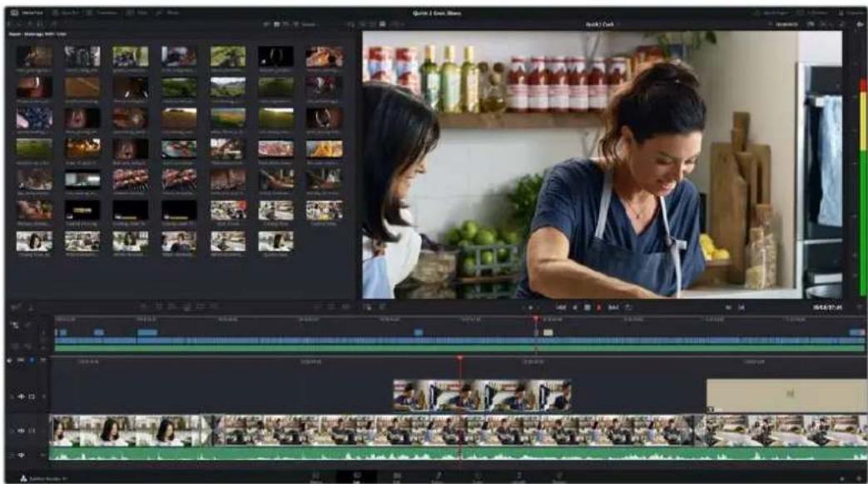The image size is (868, 484).
Task: Click the red playhead on the upper timeline ruler
Action: (535, 319)
